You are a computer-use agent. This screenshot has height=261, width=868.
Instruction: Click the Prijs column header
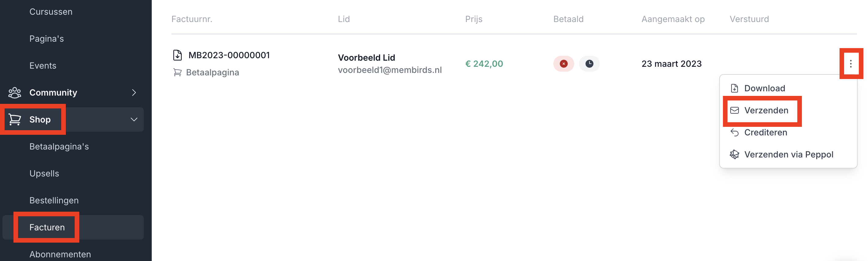(473, 19)
